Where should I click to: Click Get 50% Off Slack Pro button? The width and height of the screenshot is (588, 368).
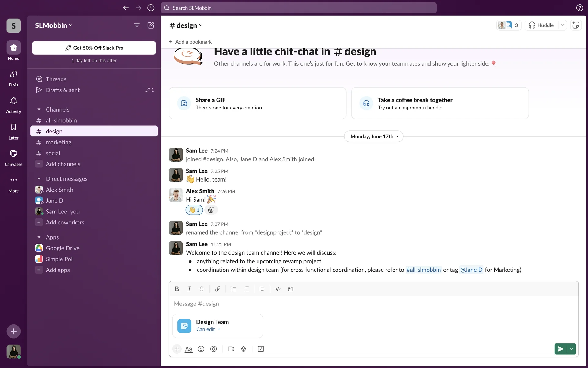[x=94, y=48]
